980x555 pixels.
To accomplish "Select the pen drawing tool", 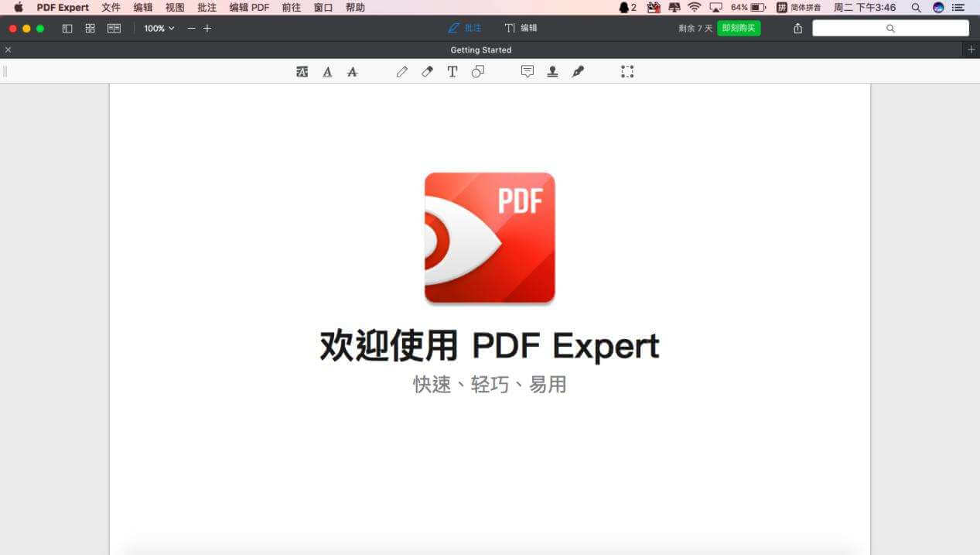I will pos(401,71).
